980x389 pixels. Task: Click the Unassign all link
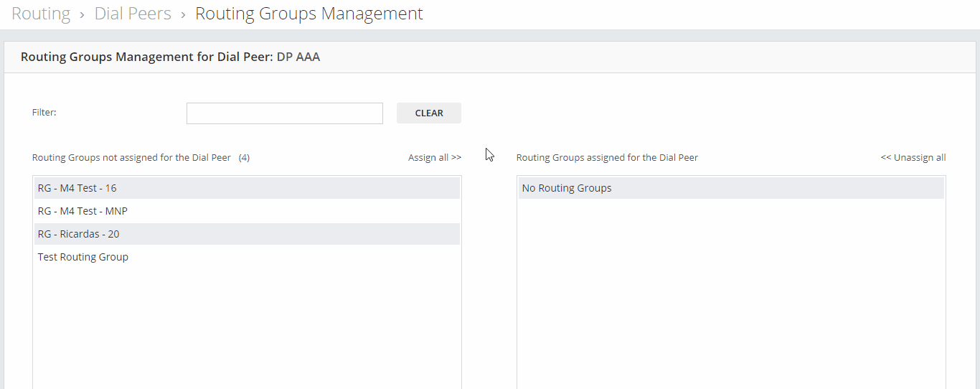pyautogui.click(x=913, y=158)
